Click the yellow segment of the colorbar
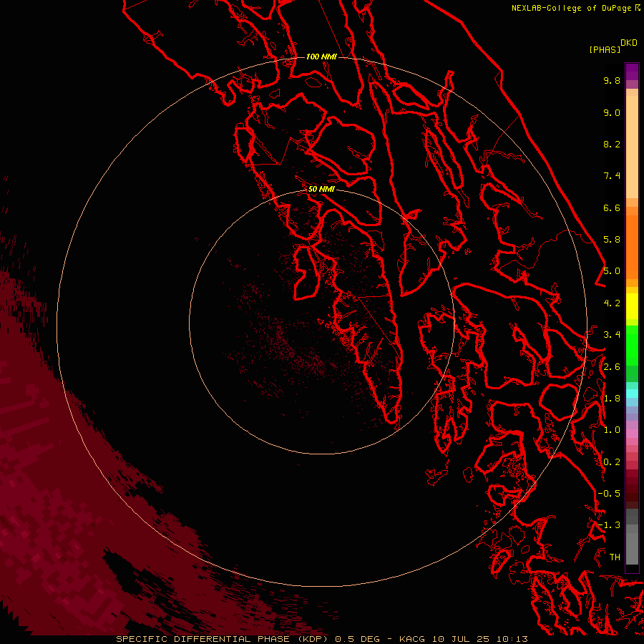The width and height of the screenshot is (644, 644). pyautogui.click(x=632, y=306)
